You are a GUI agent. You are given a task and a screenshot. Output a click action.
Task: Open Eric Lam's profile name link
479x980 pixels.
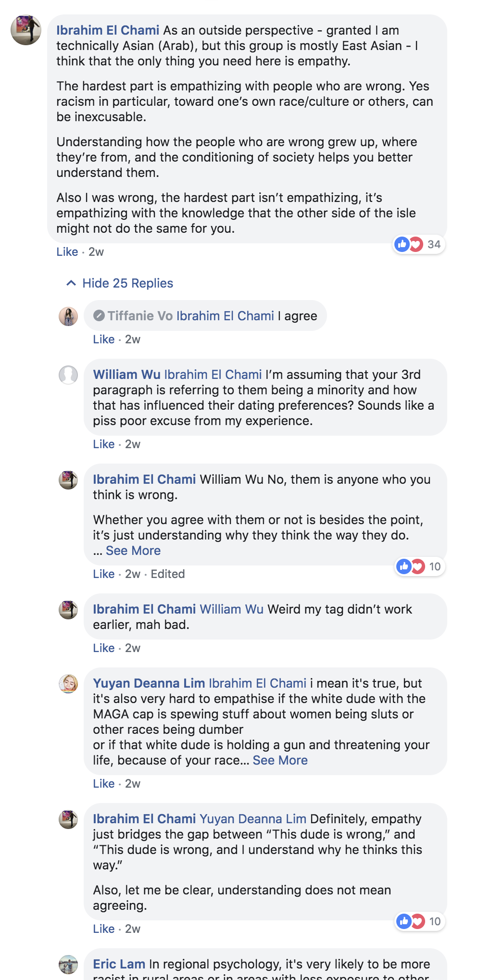pos(119,964)
